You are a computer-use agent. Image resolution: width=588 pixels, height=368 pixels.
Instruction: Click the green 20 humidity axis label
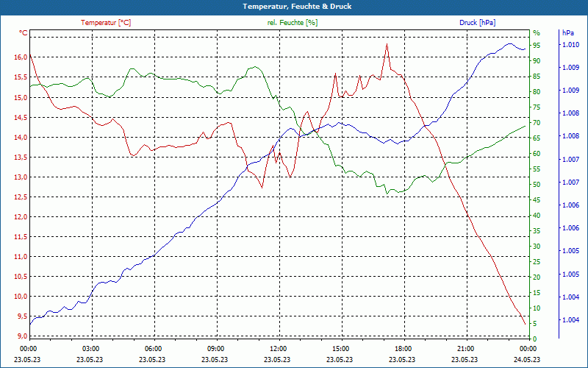click(537, 277)
